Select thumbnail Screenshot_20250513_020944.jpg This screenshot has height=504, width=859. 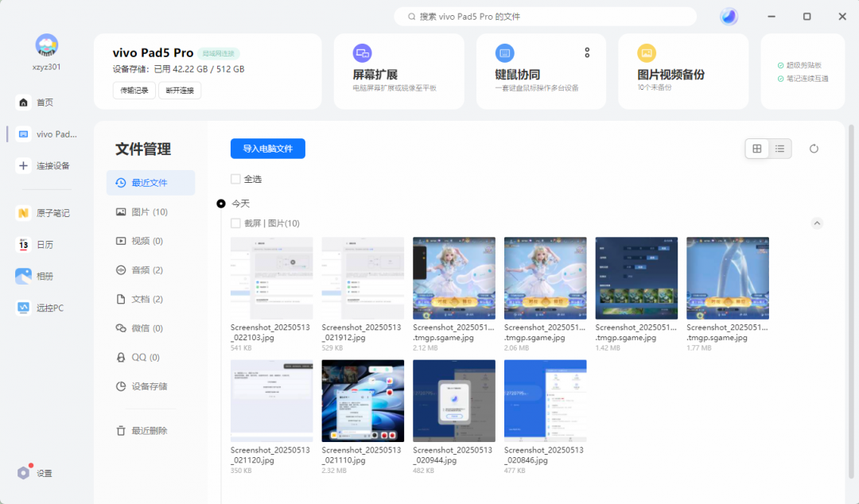click(x=454, y=401)
